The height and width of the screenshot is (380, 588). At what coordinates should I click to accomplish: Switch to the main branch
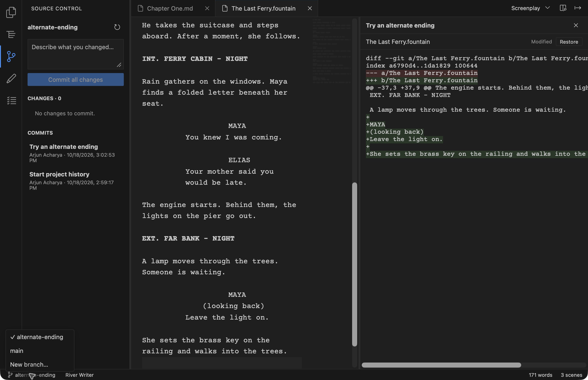[x=40, y=351]
